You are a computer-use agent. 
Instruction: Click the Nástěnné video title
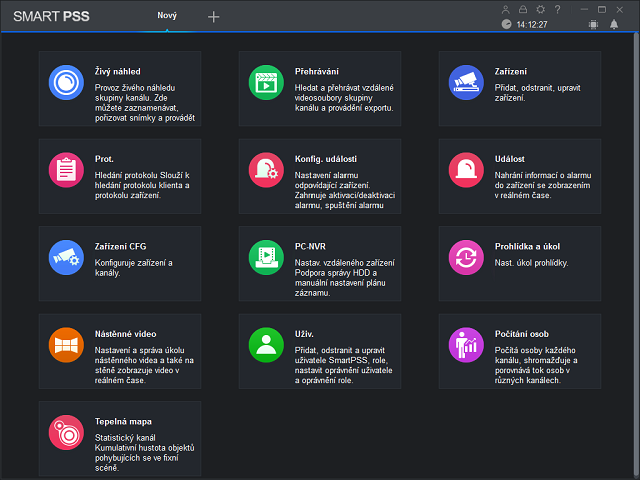click(126, 334)
